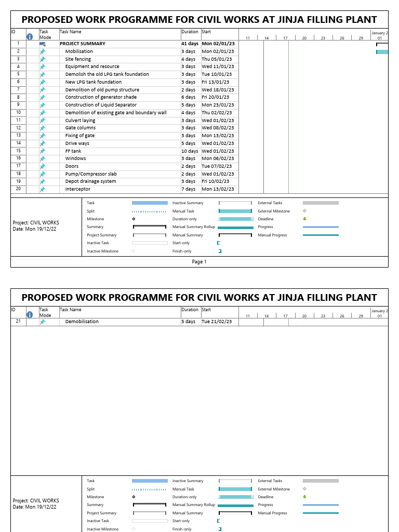Click start date Thu 02/02/23
The image size is (399, 532).
click(x=217, y=113)
